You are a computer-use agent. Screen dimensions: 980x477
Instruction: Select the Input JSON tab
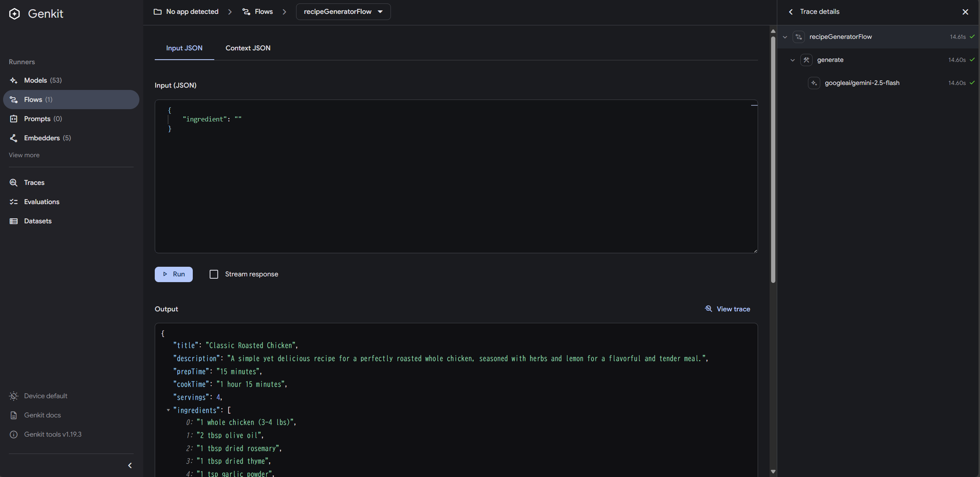coord(184,48)
